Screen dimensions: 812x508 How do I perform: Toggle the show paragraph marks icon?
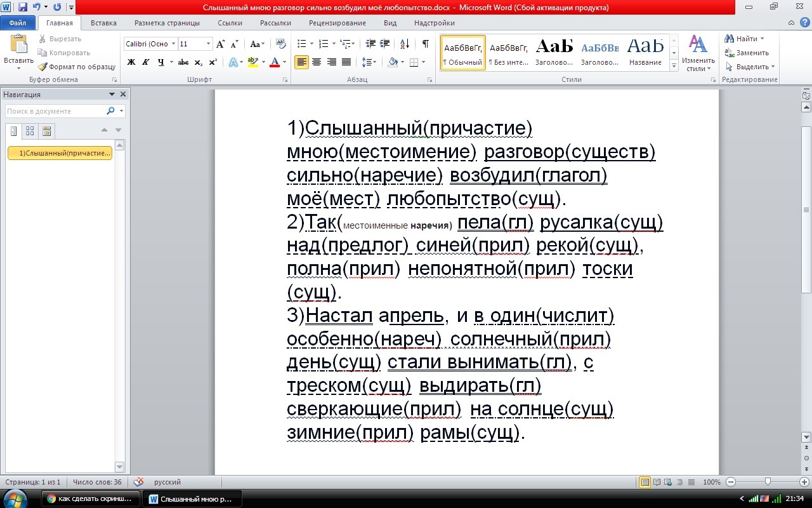(x=425, y=44)
